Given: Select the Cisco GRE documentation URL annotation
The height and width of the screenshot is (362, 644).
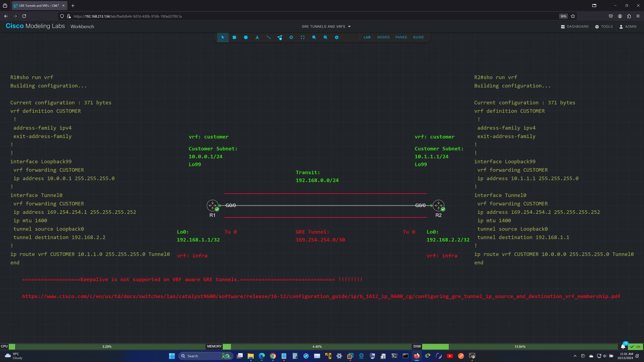Looking at the screenshot, I should [x=321, y=296].
